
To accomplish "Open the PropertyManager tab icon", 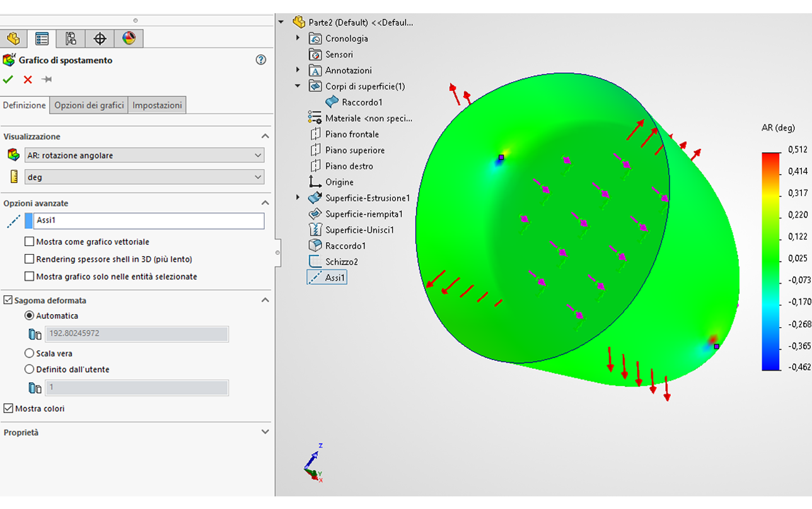I will click(42, 38).
